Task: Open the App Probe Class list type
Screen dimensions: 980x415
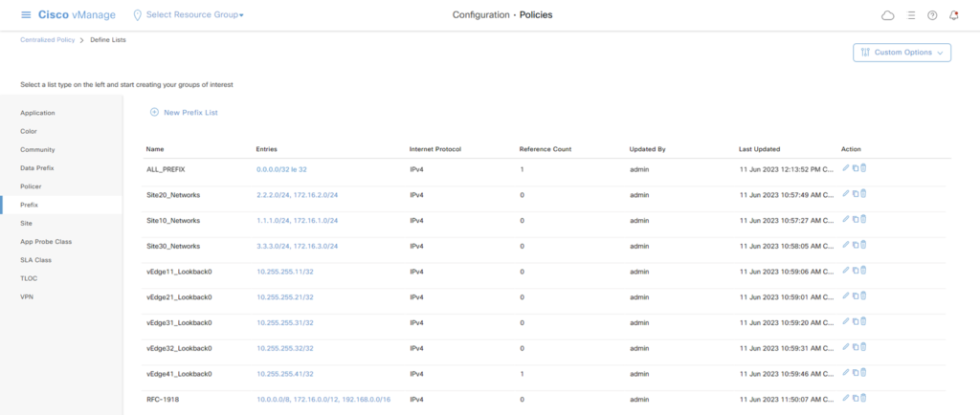Action: (x=47, y=241)
